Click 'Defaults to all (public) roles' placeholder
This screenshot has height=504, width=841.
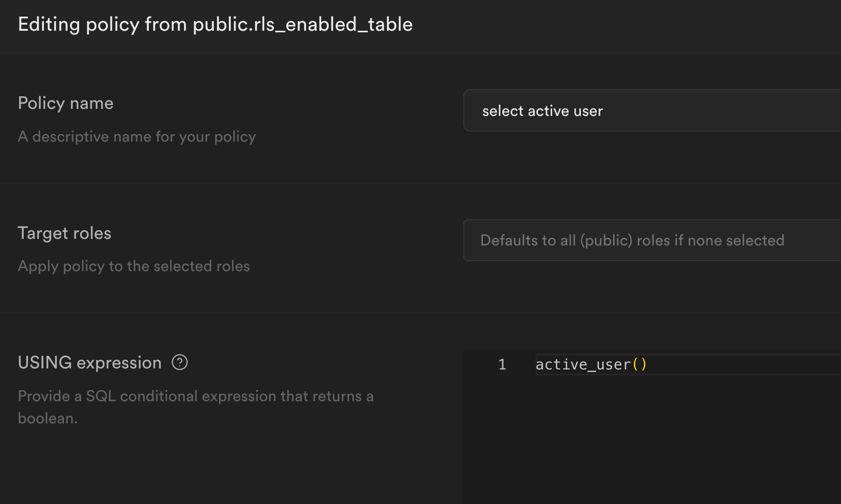coord(632,240)
